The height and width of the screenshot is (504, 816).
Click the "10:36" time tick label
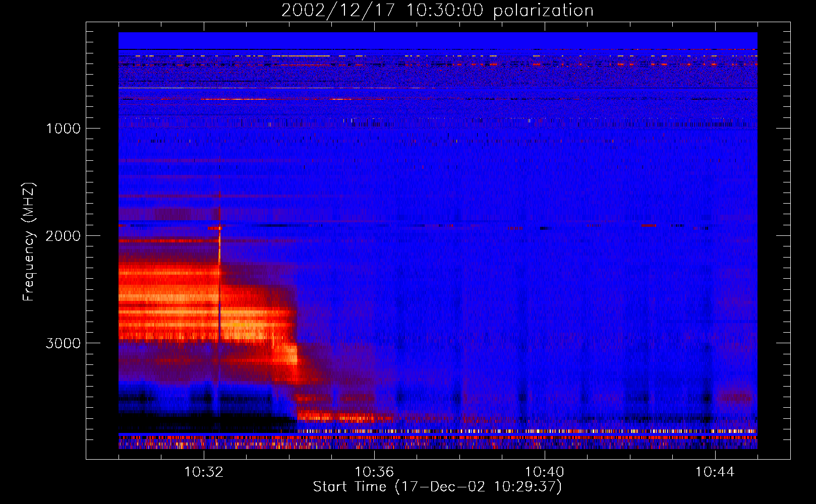tap(374, 472)
